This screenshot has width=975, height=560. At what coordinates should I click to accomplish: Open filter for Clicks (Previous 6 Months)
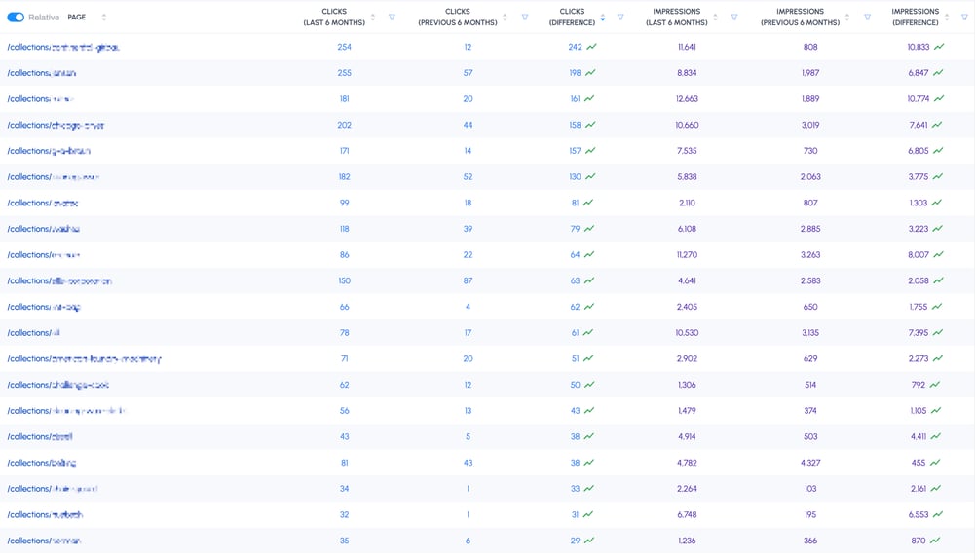(525, 17)
